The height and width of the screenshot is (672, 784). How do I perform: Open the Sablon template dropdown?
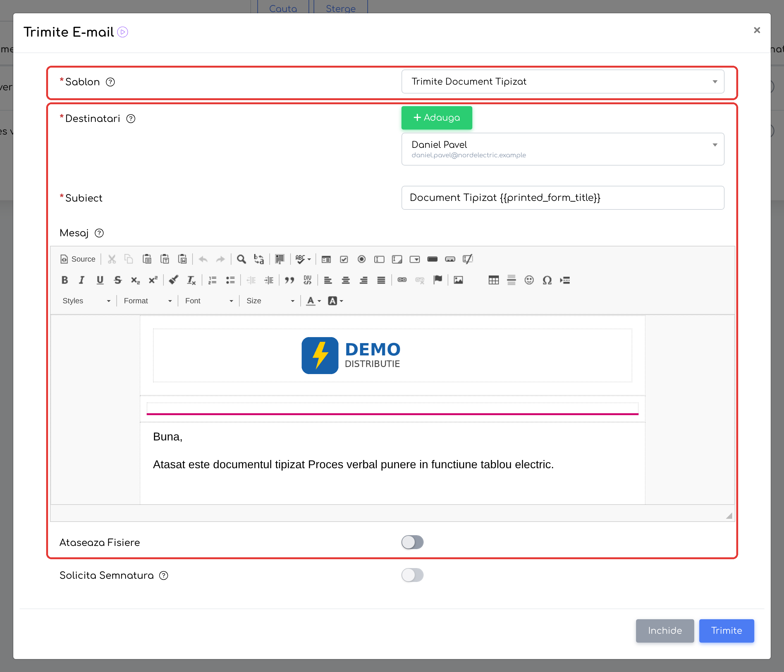pyautogui.click(x=563, y=82)
